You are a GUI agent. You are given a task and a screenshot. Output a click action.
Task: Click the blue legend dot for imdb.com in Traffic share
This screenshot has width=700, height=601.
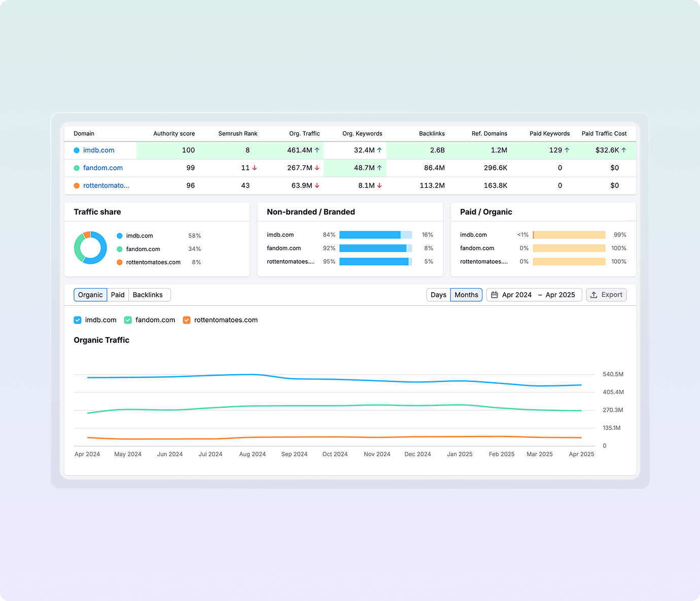pyautogui.click(x=120, y=236)
